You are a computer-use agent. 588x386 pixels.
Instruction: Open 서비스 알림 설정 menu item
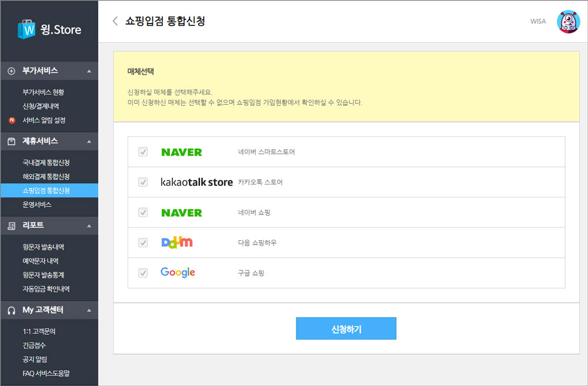pos(44,120)
